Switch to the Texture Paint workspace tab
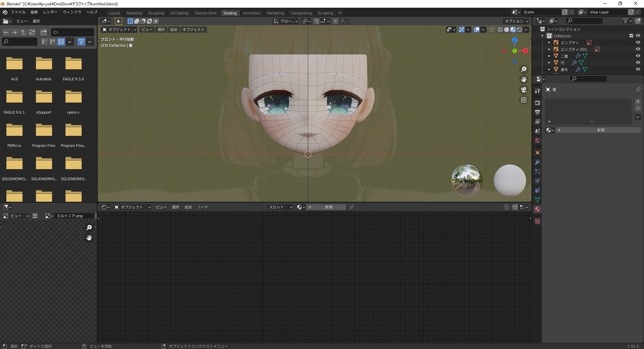Viewport: 644px width, 349px height. [x=206, y=13]
